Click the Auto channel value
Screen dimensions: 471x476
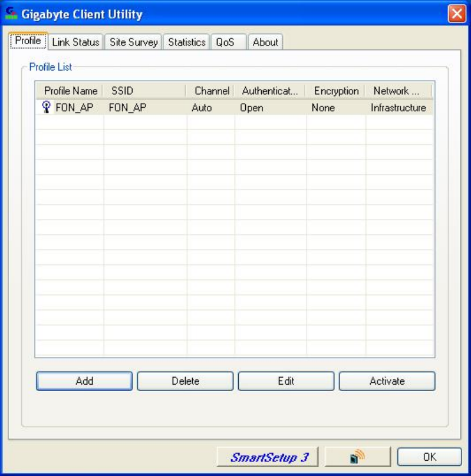[x=202, y=107]
